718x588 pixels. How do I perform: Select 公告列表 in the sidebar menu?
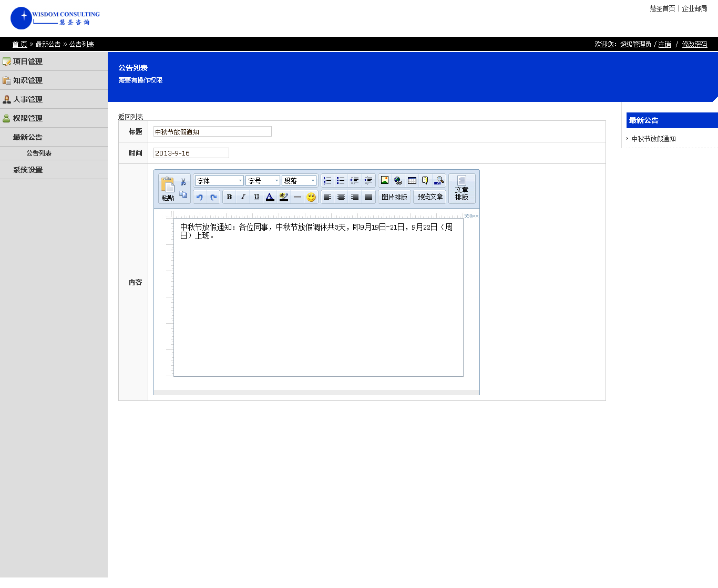point(39,153)
